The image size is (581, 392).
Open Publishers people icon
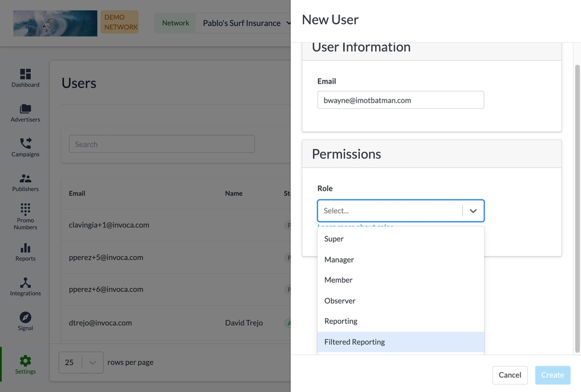26,179
